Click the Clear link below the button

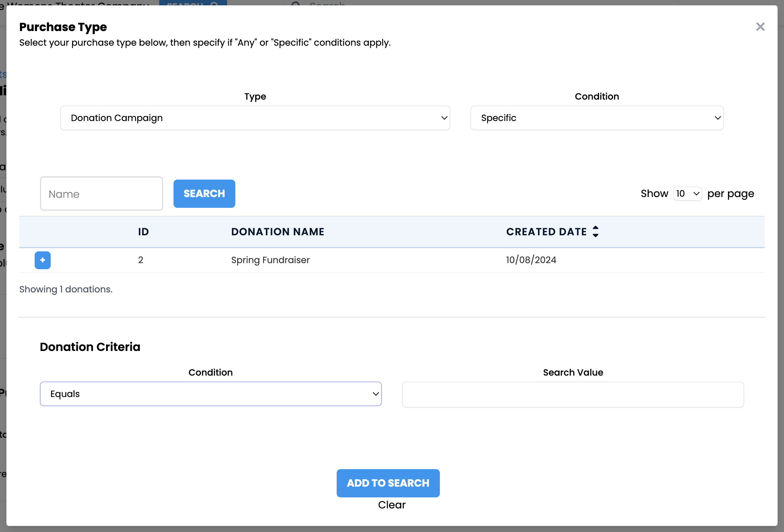(392, 505)
